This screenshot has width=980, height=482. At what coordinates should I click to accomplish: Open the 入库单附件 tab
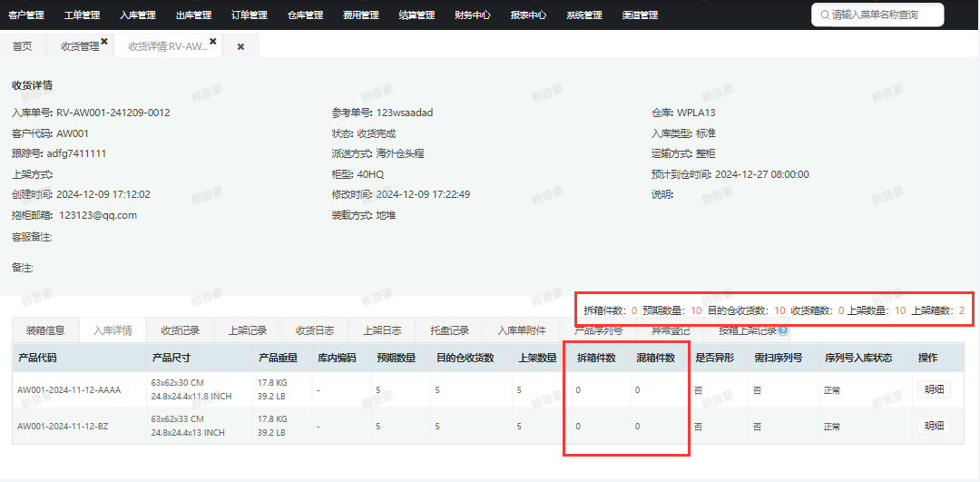522,330
